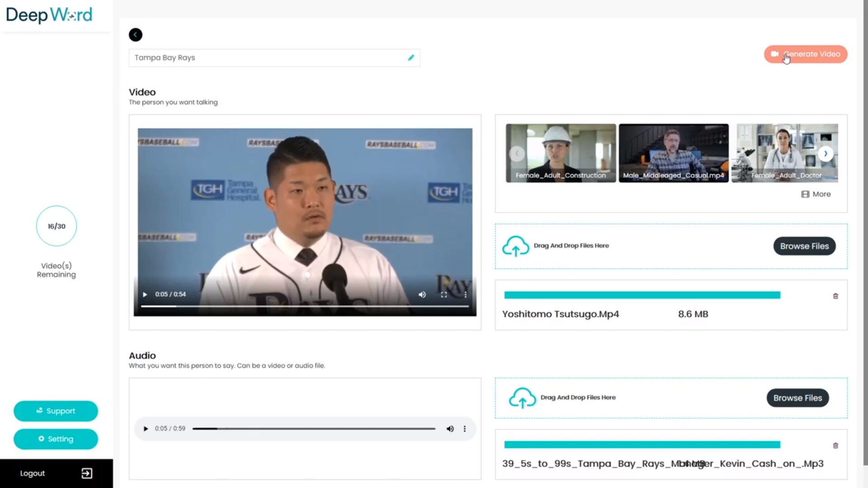Click the Generate Video button
868x488 pixels.
tap(805, 54)
